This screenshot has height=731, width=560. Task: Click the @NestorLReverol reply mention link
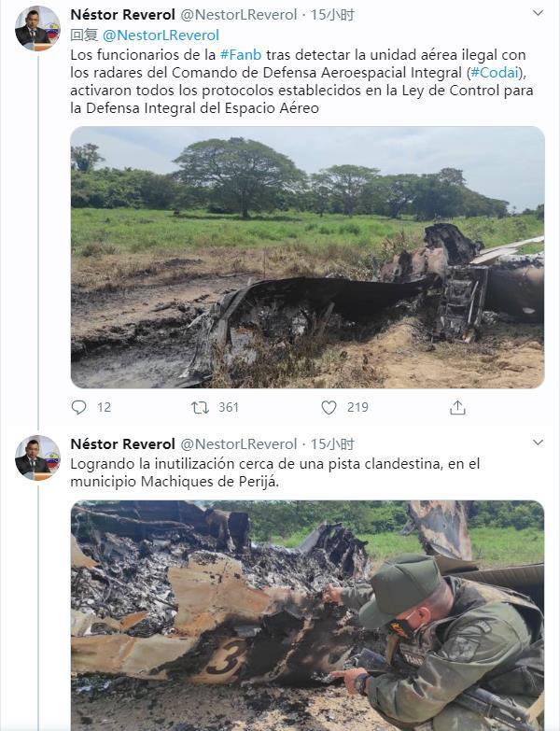click(161, 35)
